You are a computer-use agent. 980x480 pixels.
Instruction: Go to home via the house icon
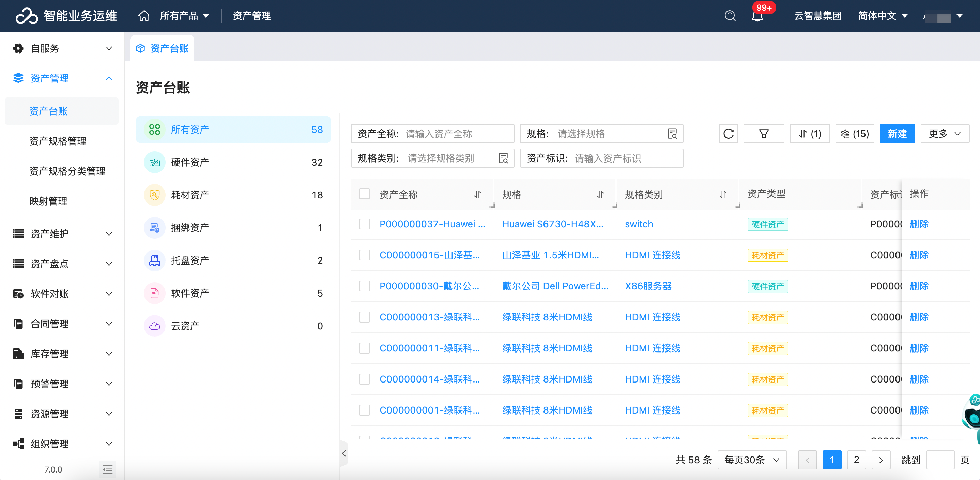pos(144,16)
